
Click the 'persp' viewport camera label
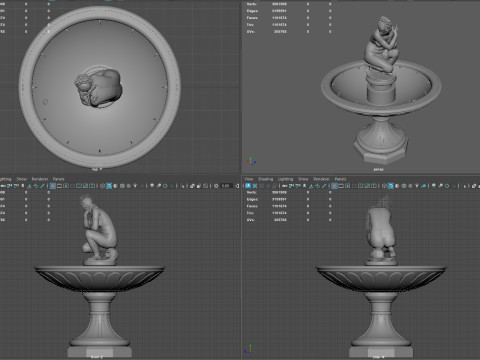(x=378, y=169)
